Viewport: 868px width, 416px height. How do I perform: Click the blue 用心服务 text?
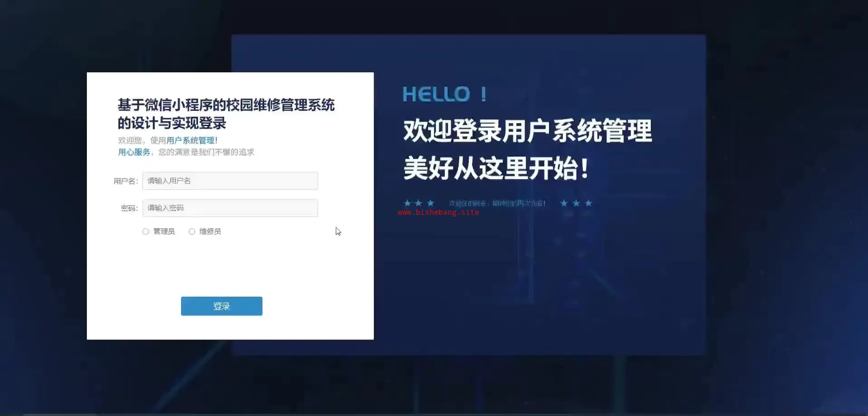tap(134, 152)
